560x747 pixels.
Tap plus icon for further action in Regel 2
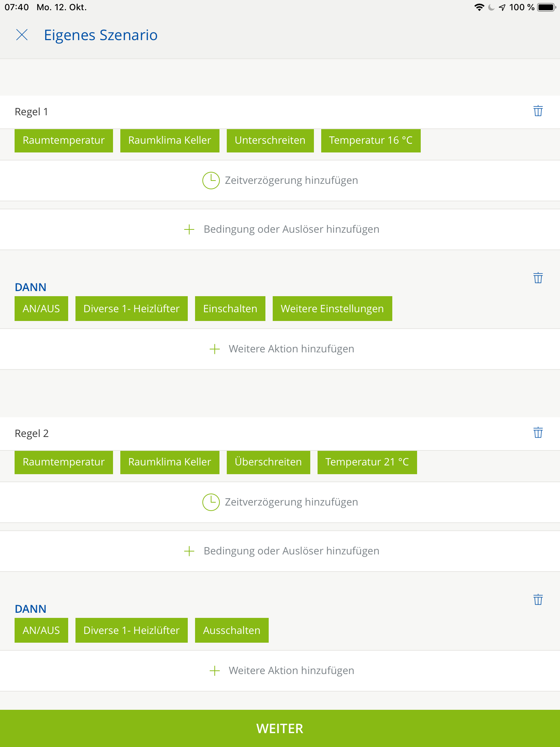click(x=215, y=671)
